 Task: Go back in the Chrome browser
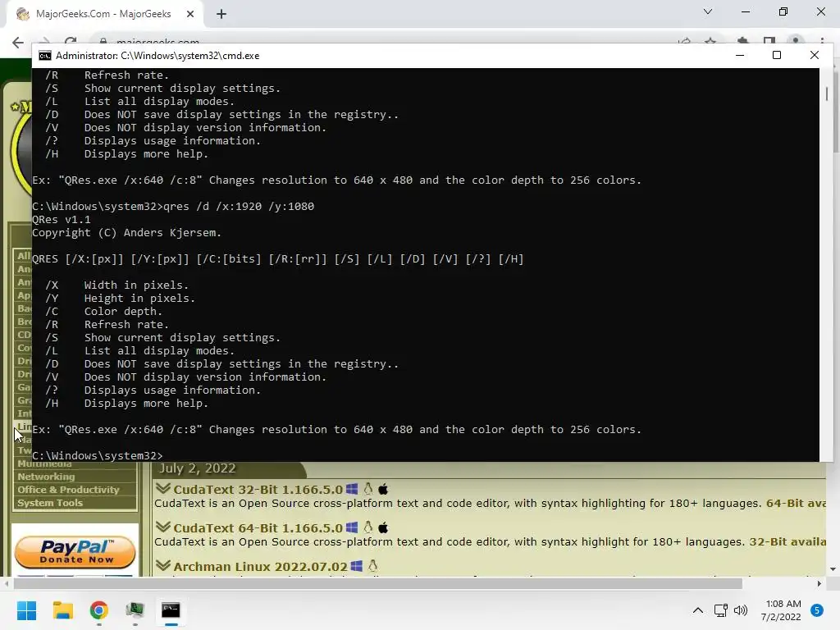18,43
